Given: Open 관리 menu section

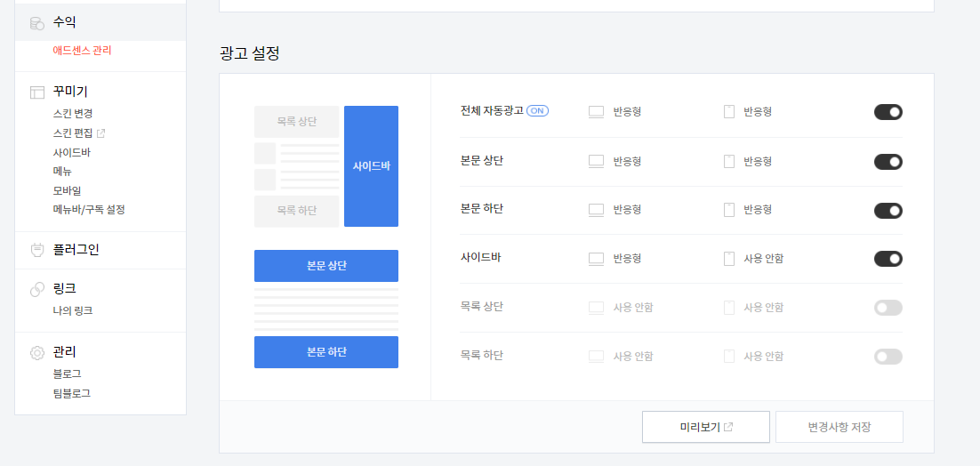Looking at the screenshot, I should pos(64,351).
